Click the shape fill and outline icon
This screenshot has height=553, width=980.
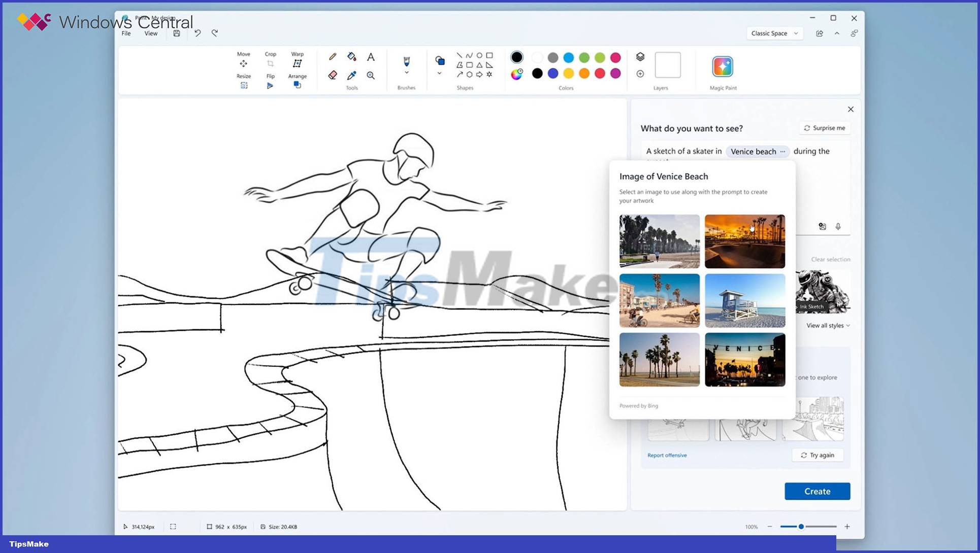pyautogui.click(x=440, y=61)
